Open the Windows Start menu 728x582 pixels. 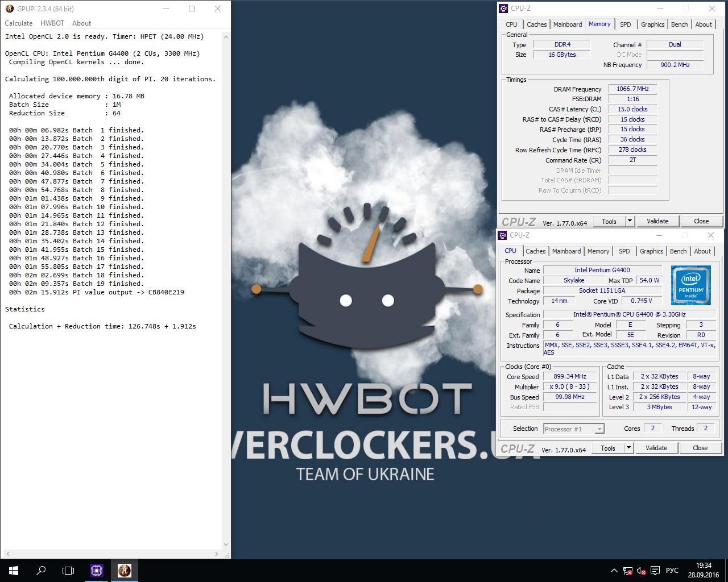tap(14, 571)
